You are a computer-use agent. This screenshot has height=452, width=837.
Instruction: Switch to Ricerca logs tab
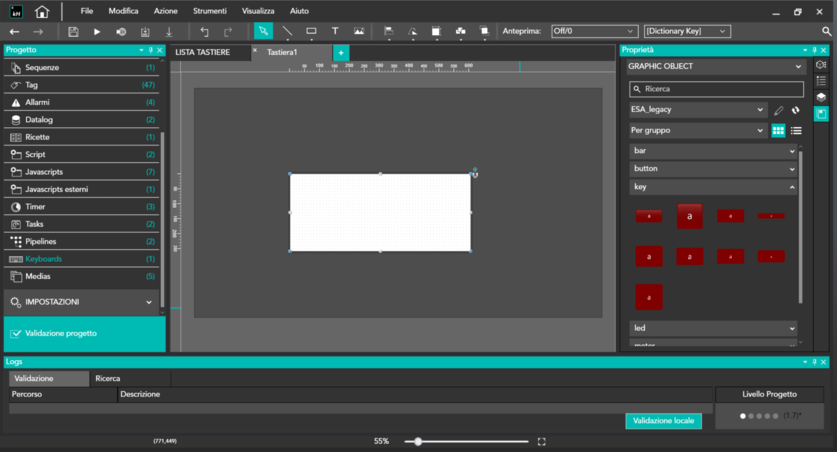(108, 378)
